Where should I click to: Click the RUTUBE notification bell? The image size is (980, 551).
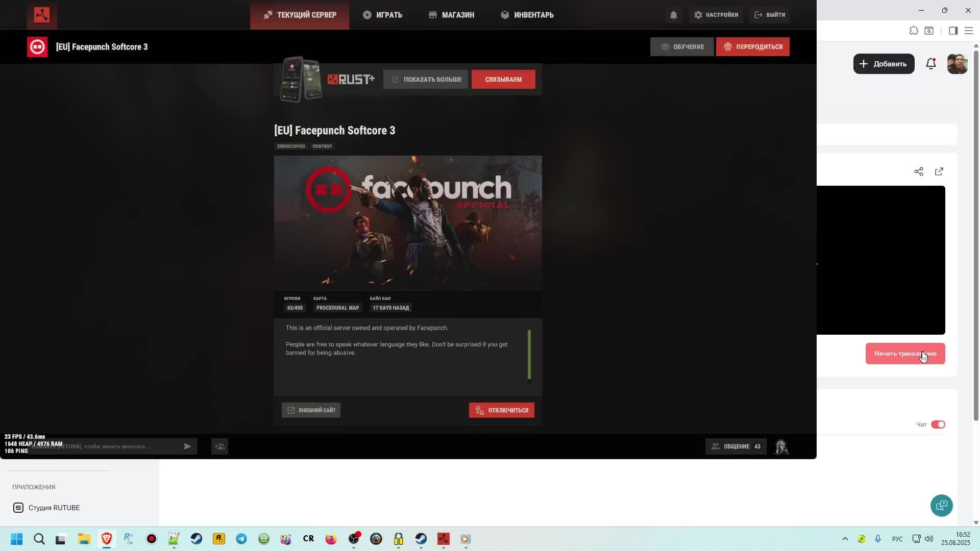[930, 64]
